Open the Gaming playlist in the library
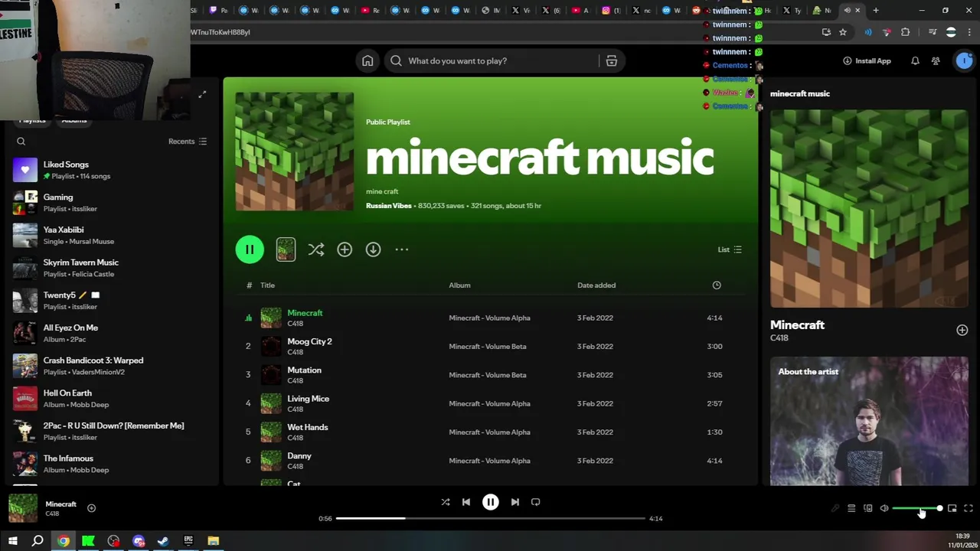This screenshot has width=980, height=551. coord(111,203)
